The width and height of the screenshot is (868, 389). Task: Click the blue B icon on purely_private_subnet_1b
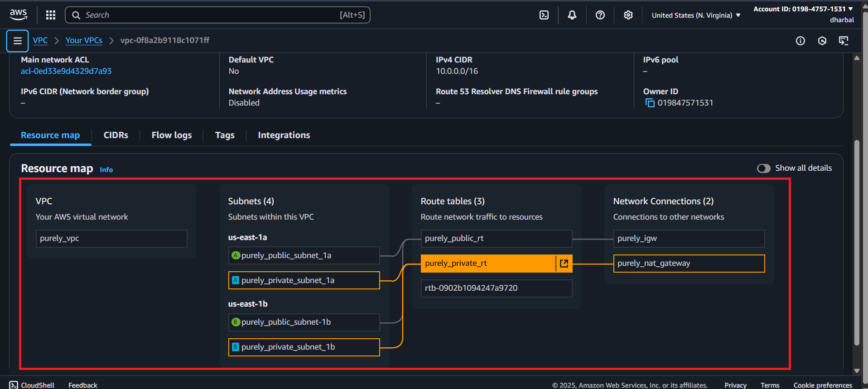point(236,347)
